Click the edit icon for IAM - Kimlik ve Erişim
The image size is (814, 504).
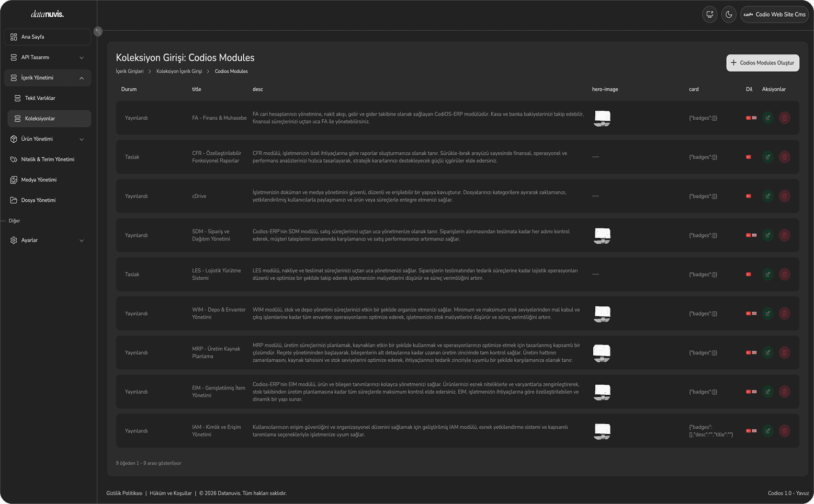(767, 431)
